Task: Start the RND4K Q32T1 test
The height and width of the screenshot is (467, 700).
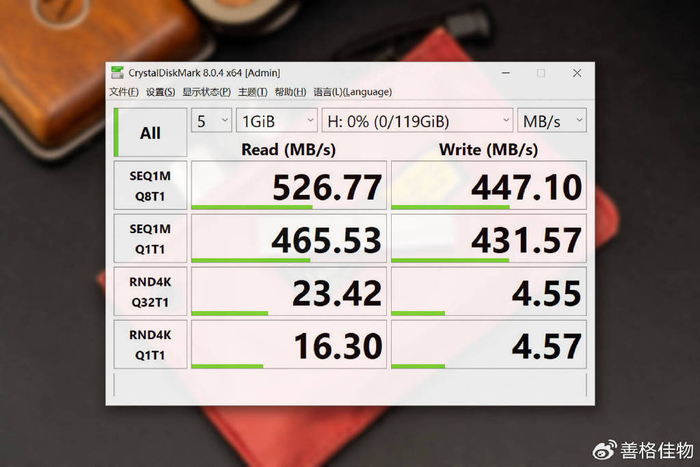Action: coord(150,292)
